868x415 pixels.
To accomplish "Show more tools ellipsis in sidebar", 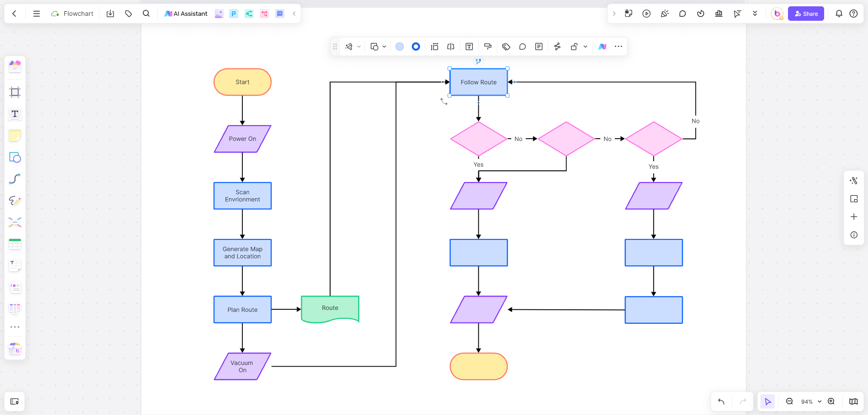I will pyautogui.click(x=15, y=327).
